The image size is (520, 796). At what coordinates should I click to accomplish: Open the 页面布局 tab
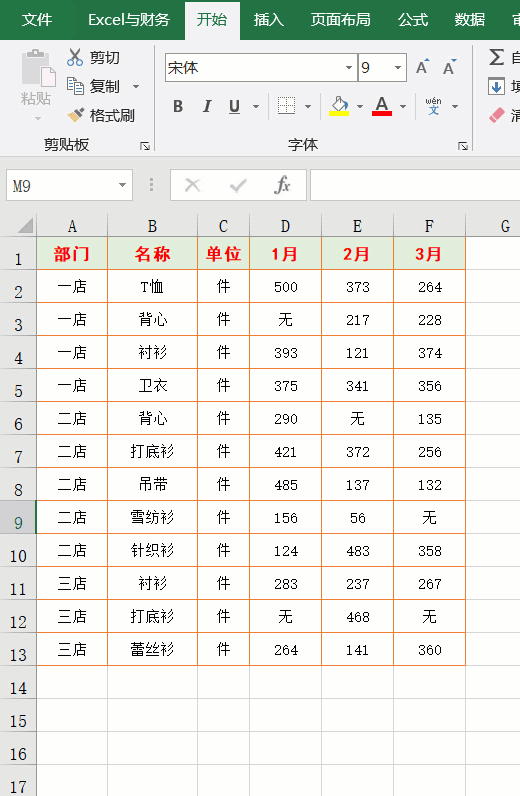click(x=341, y=20)
